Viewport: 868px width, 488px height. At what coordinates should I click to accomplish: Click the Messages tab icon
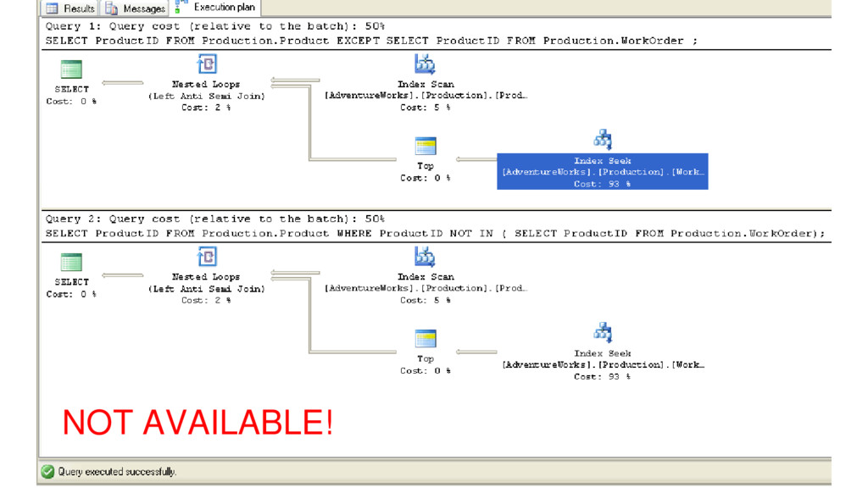click(111, 8)
